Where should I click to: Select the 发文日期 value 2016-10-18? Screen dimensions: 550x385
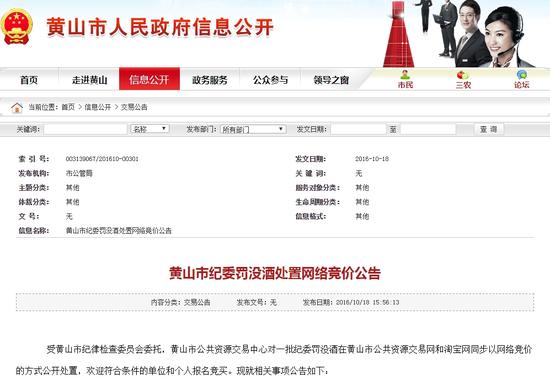click(x=372, y=159)
